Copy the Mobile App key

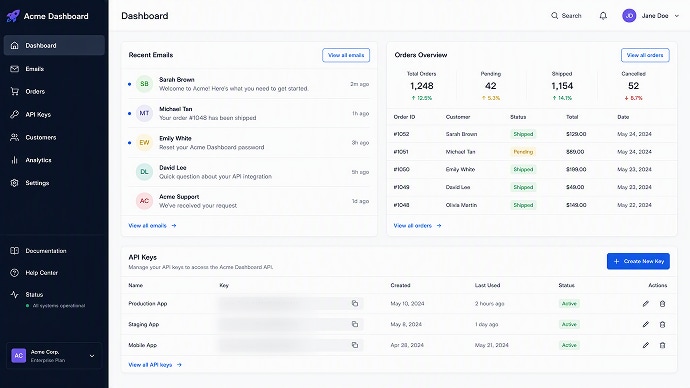355,345
